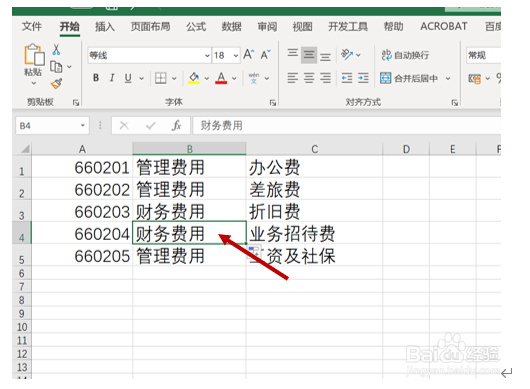Click the accounting number format icon
Screen dimensions: 530x389
coord(475,79)
